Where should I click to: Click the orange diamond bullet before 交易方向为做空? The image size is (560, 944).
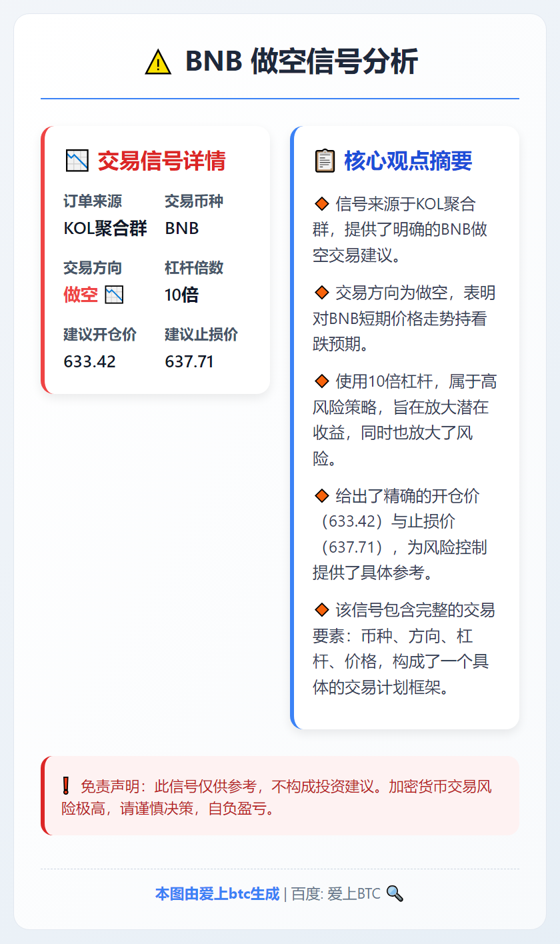click(321, 292)
